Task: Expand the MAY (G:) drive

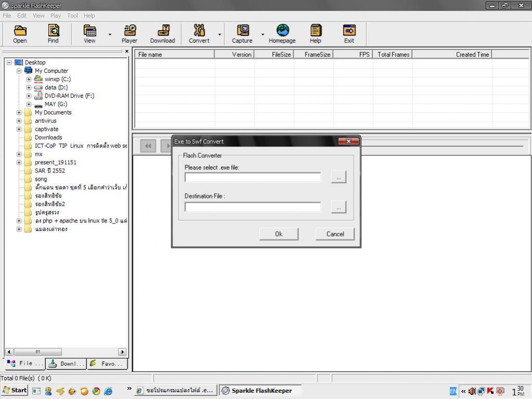Action: pos(29,104)
